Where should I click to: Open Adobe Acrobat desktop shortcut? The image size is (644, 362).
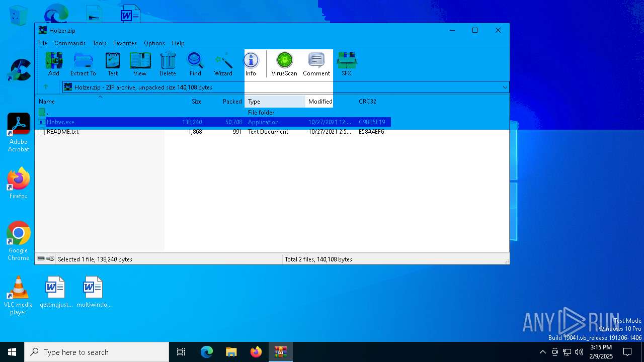[x=19, y=133]
